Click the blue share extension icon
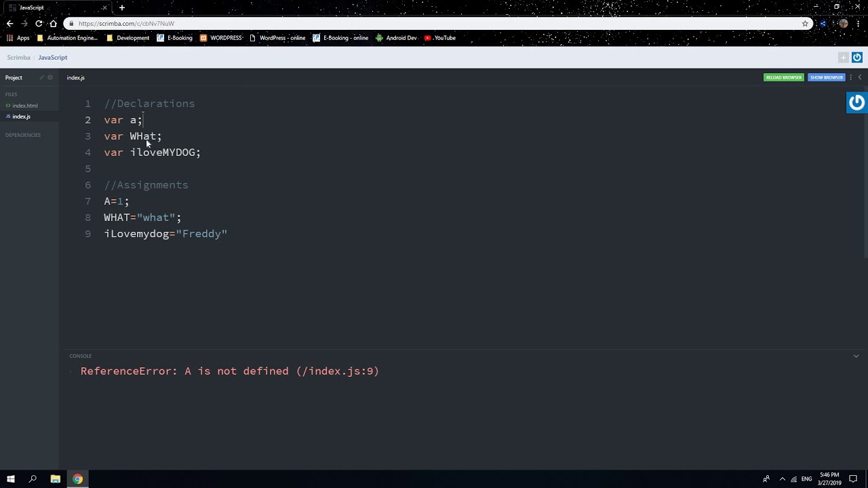This screenshot has width=868, height=488. click(x=823, y=23)
